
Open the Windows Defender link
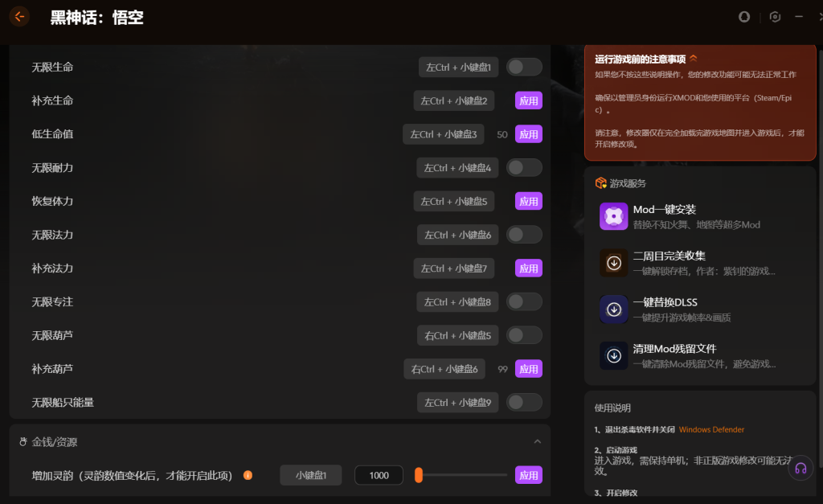(x=711, y=429)
